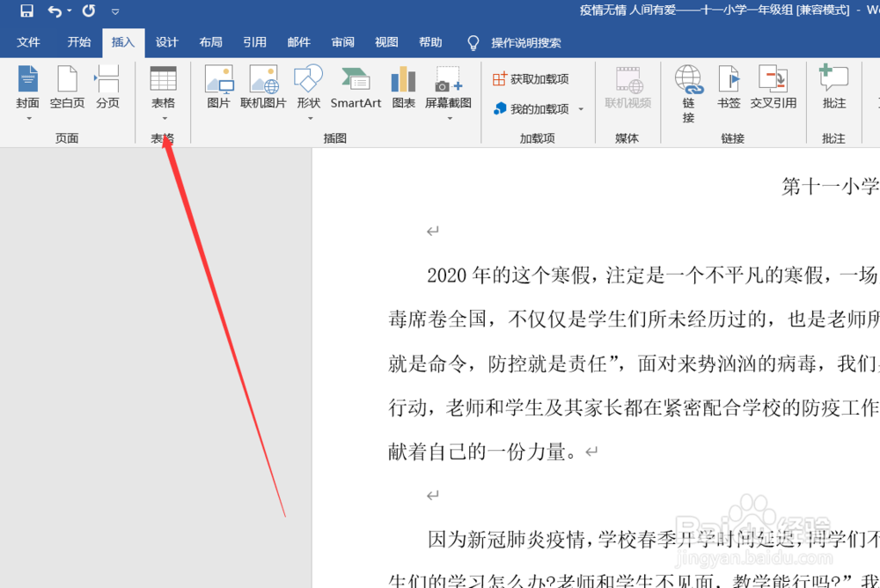The image size is (880, 588).
Task: Insert a chart with the 图表 icon
Action: [x=402, y=88]
